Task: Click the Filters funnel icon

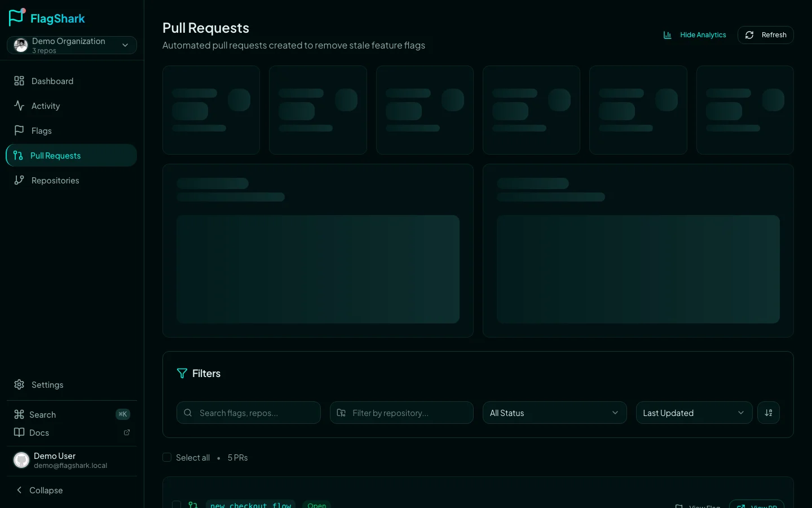Action: pyautogui.click(x=182, y=374)
